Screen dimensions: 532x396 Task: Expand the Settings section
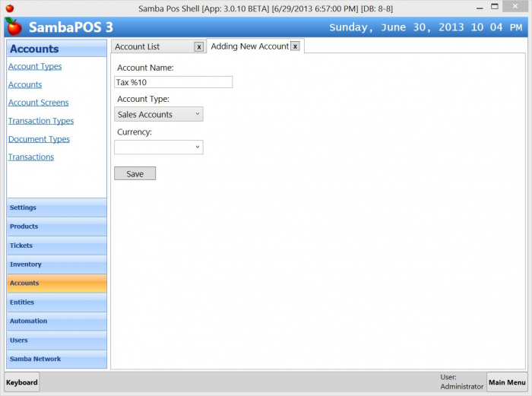(x=56, y=208)
